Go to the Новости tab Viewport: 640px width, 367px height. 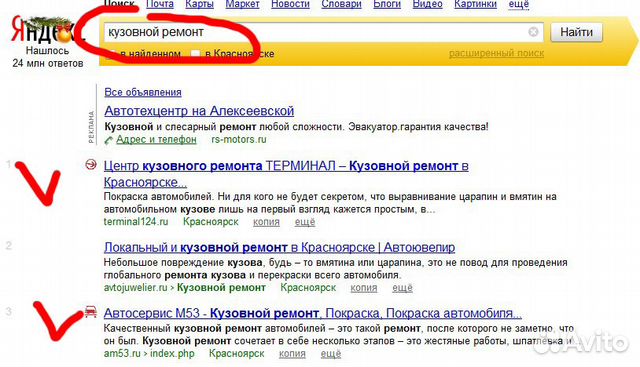pos(290,4)
